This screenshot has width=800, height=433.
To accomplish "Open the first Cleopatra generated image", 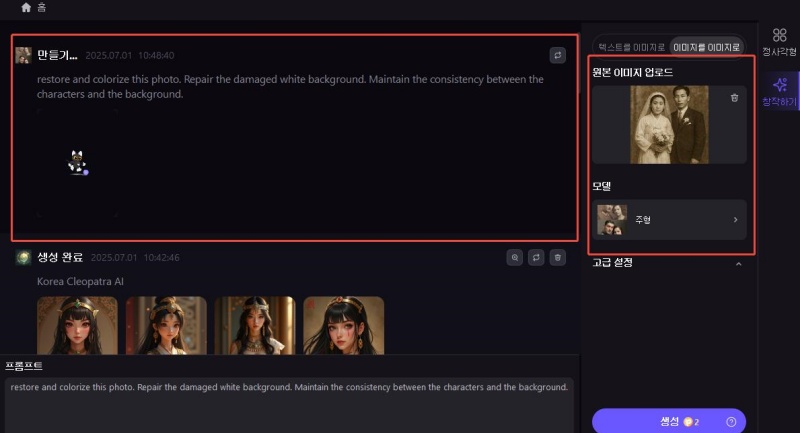I will (77, 325).
